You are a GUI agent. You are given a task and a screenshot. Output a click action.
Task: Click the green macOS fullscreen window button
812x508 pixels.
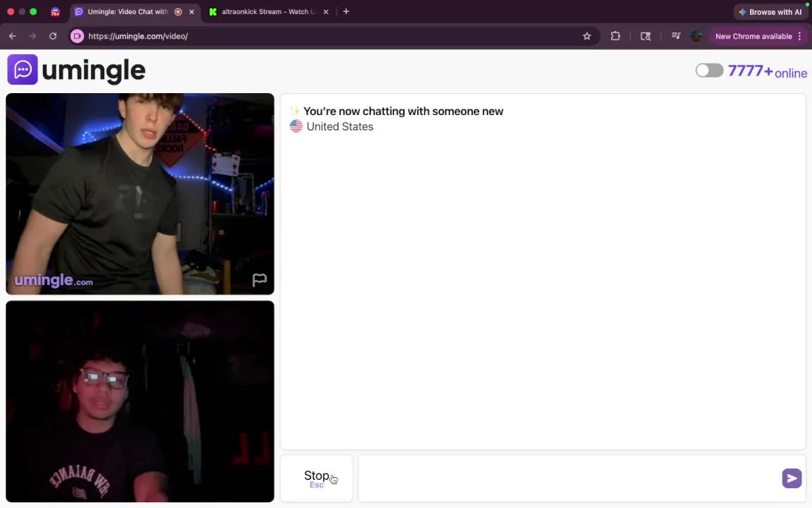point(33,11)
